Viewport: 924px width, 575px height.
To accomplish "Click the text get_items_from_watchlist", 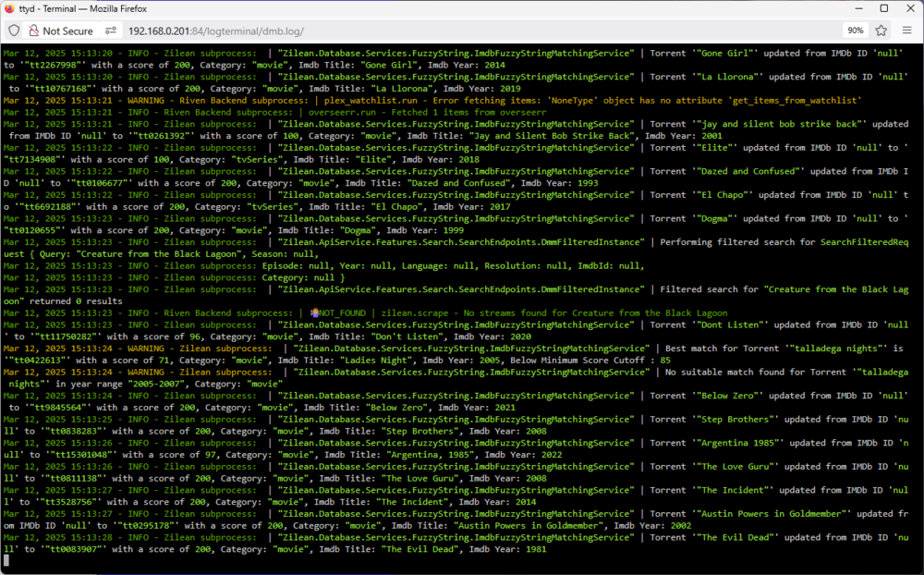I will (x=796, y=100).
